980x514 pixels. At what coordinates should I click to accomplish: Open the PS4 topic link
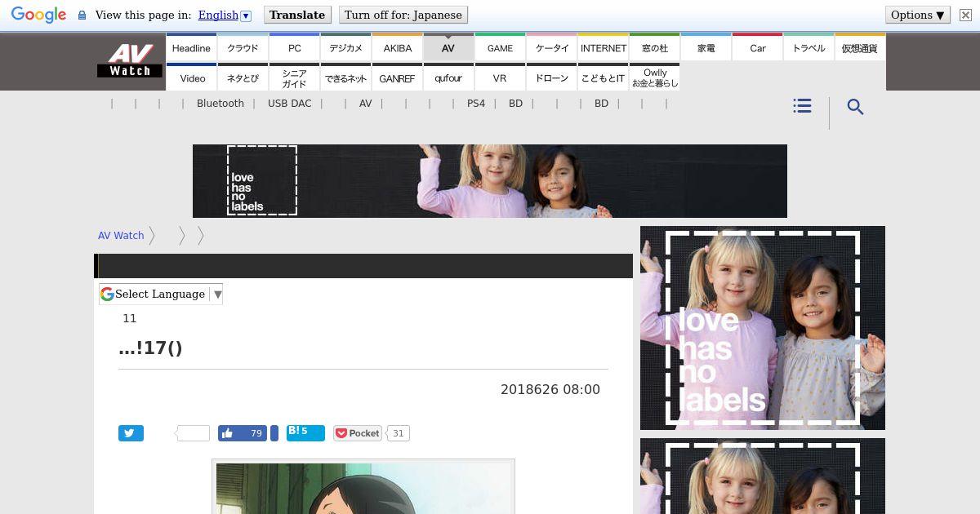coord(476,104)
